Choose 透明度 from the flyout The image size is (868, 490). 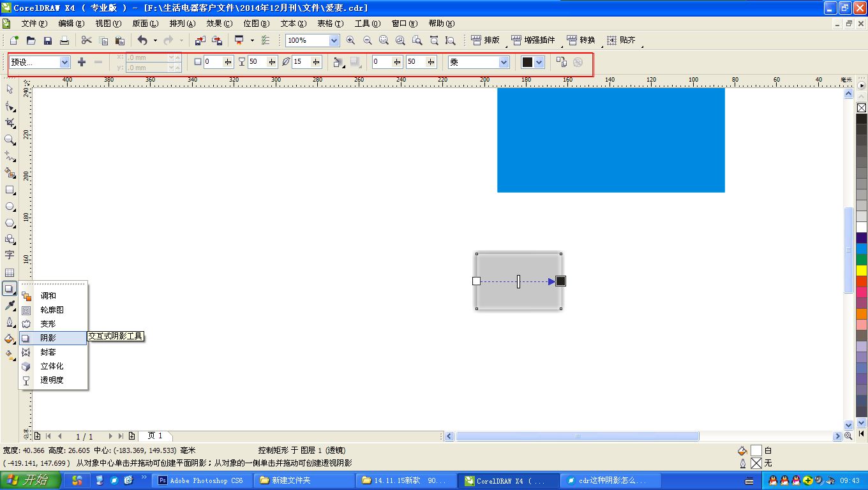(x=53, y=380)
